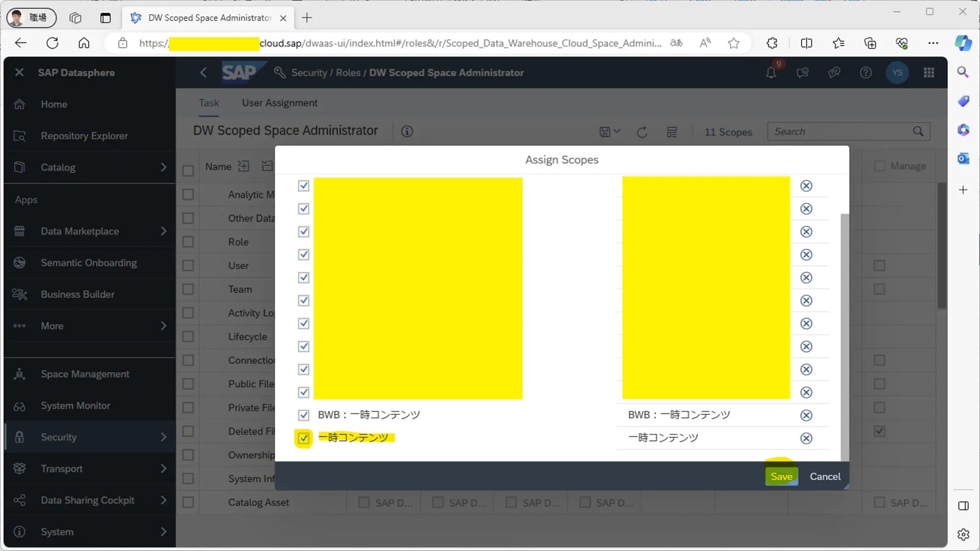980x551 pixels.
Task: Open a new browser tab
Action: point(307,18)
